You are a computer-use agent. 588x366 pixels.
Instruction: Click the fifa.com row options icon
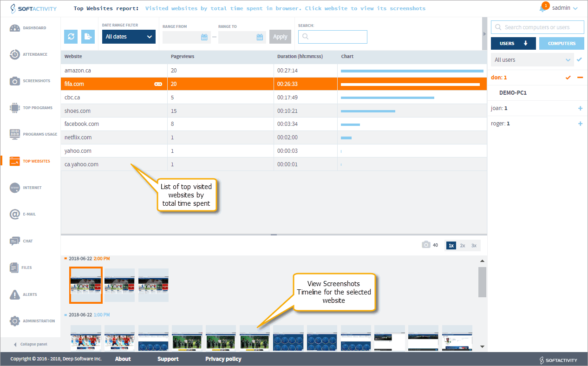pos(158,84)
